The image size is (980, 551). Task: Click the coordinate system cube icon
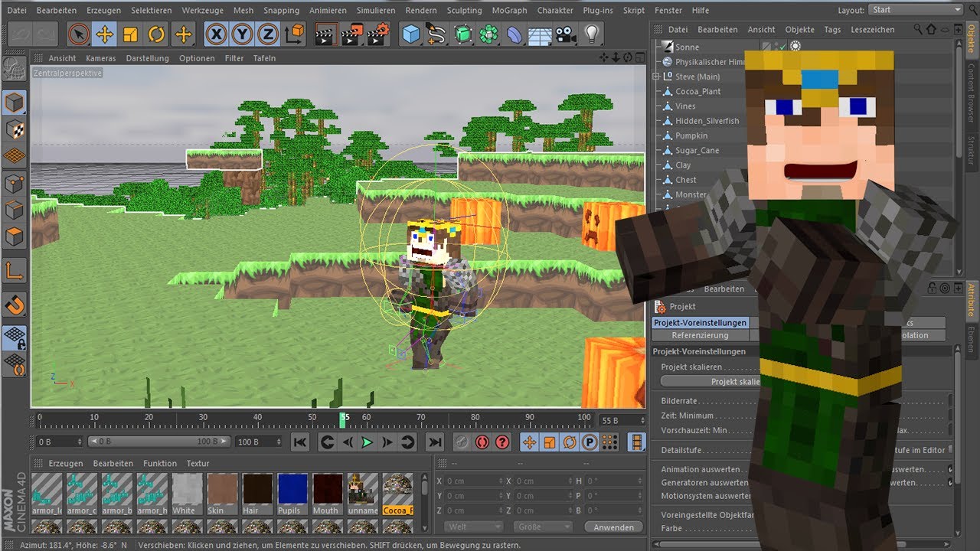[294, 34]
